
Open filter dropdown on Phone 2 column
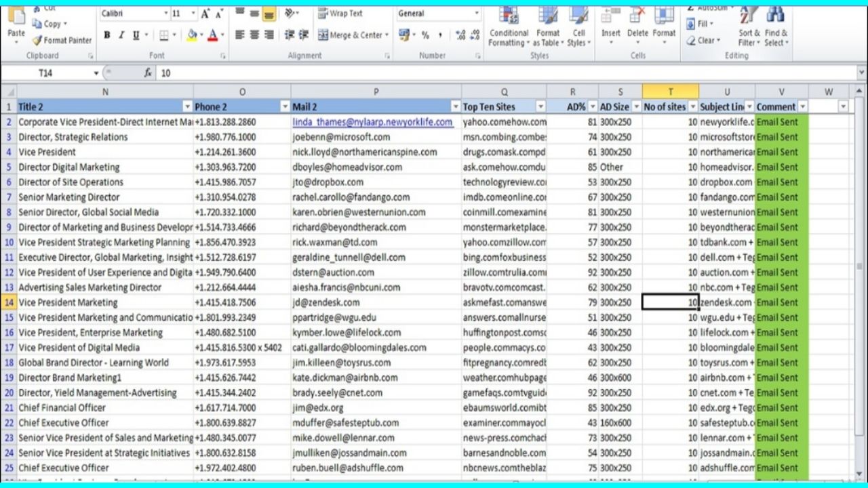pyautogui.click(x=284, y=107)
